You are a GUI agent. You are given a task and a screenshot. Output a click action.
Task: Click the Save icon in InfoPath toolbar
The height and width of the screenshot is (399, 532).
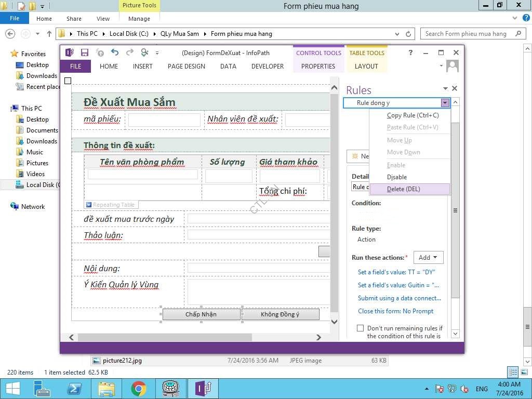(85, 52)
